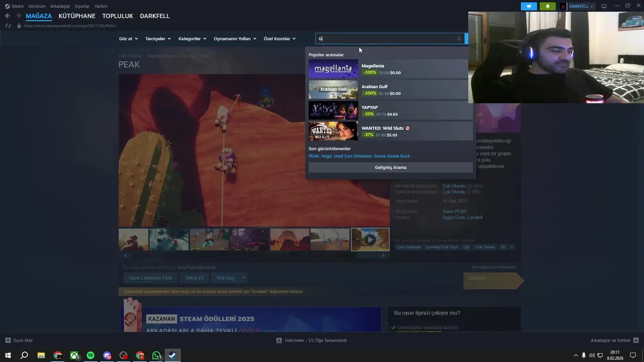
Task: Click the Gelişmiş Arama button
Action: [x=390, y=167]
